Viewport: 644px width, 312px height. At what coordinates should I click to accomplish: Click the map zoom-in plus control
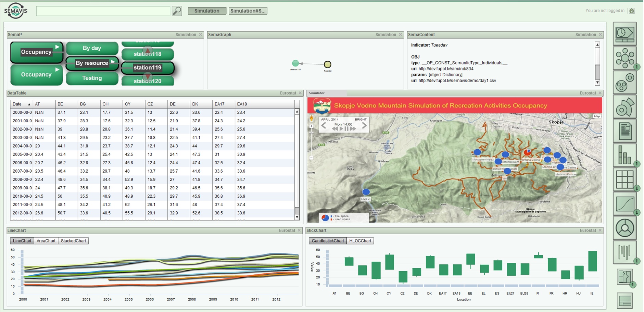tap(311, 126)
